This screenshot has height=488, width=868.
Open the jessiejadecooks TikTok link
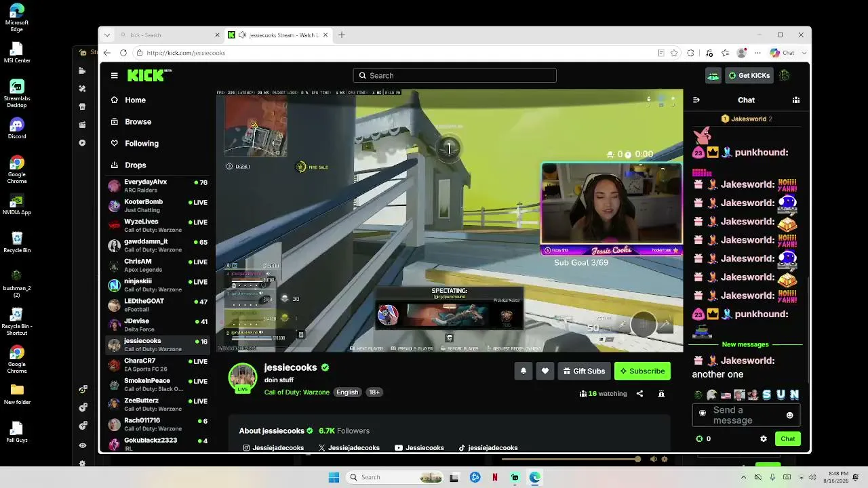[x=488, y=448]
